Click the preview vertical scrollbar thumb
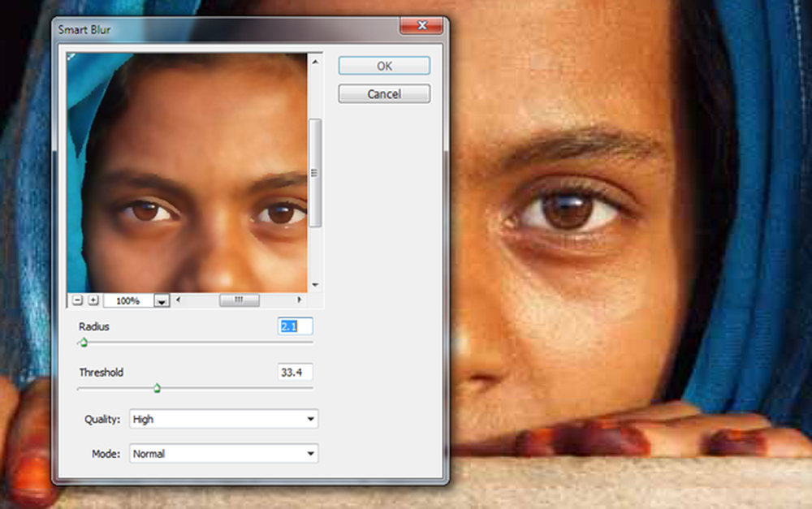The height and width of the screenshot is (509, 812). coord(315,173)
